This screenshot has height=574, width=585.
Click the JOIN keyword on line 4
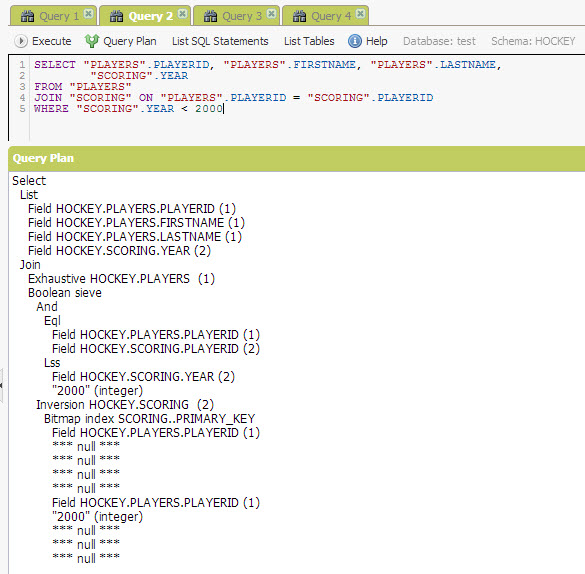[48, 97]
